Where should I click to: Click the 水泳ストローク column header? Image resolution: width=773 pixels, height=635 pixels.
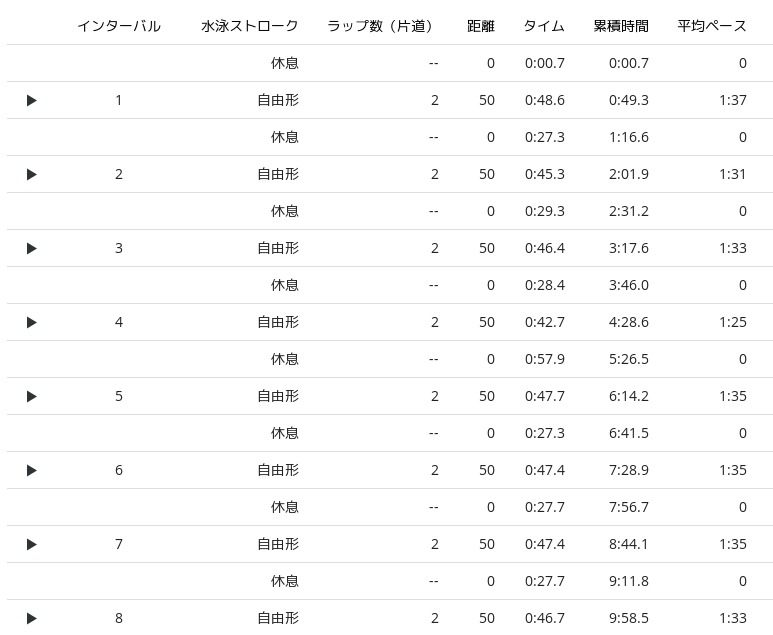pyautogui.click(x=249, y=26)
